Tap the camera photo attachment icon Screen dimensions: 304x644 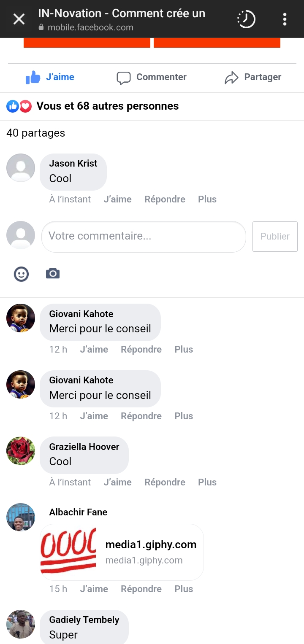click(x=53, y=274)
